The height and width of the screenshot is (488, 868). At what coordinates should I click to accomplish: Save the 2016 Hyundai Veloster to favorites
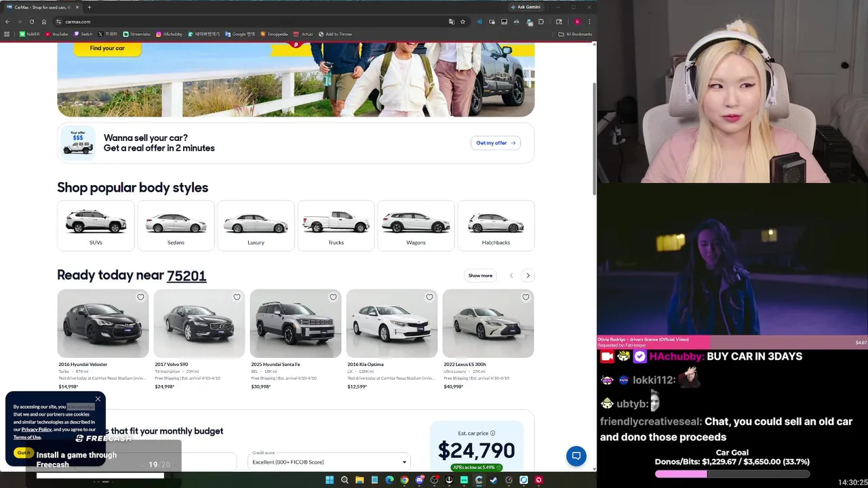coord(140,297)
